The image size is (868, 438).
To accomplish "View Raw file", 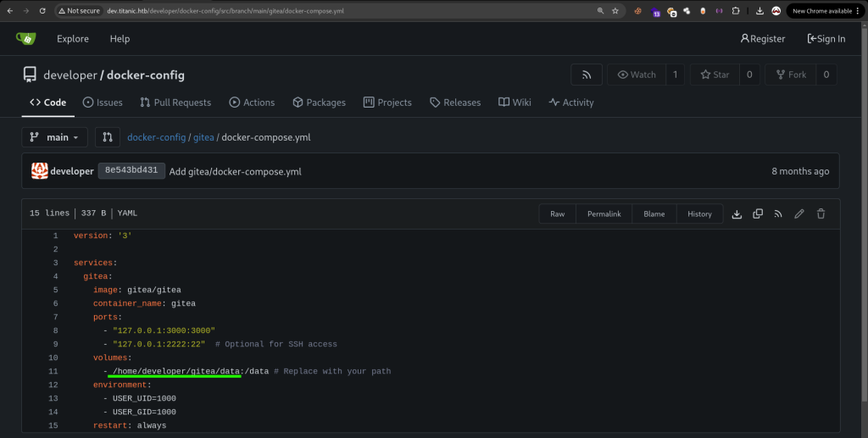I will click(558, 214).
